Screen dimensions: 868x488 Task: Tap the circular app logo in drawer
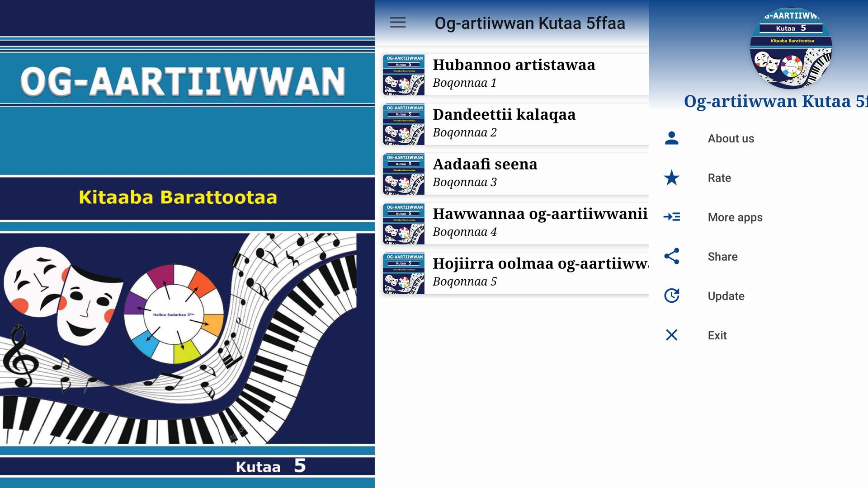click(x=791, y=48)
